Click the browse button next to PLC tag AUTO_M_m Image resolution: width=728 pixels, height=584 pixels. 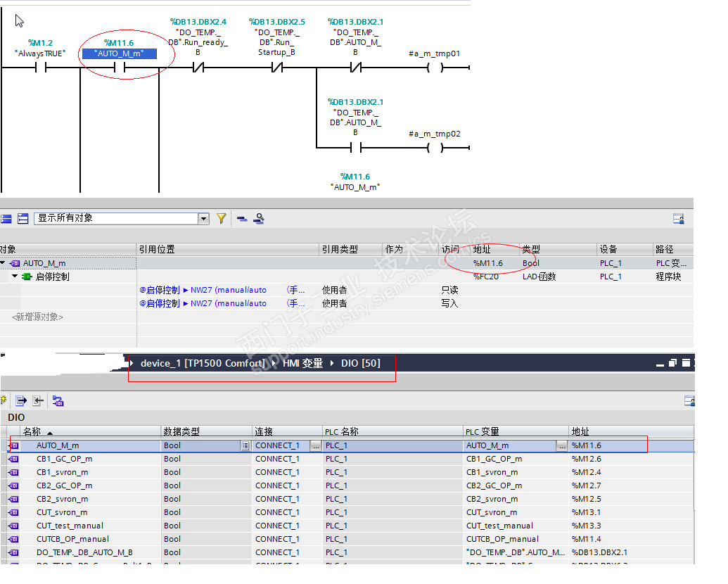(562, 446)
